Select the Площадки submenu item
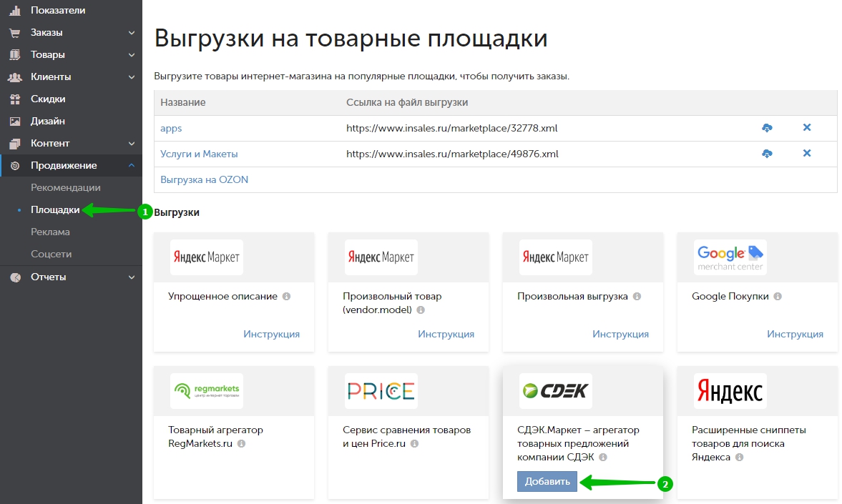842x504 pixels. pos(55,210)
